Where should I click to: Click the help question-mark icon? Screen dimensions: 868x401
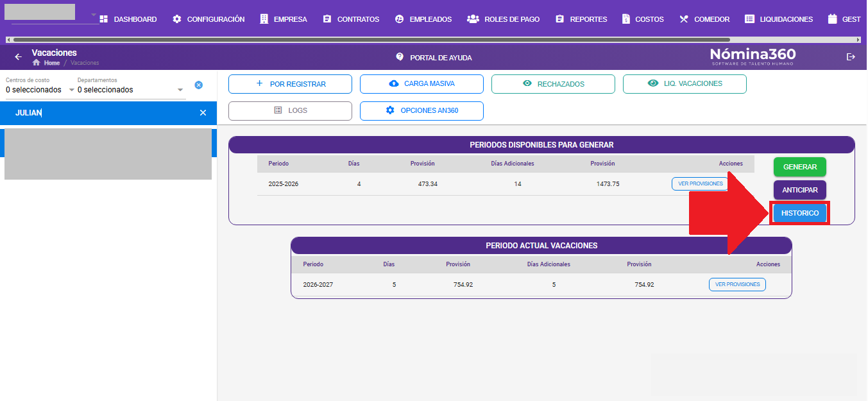[400, 57]
